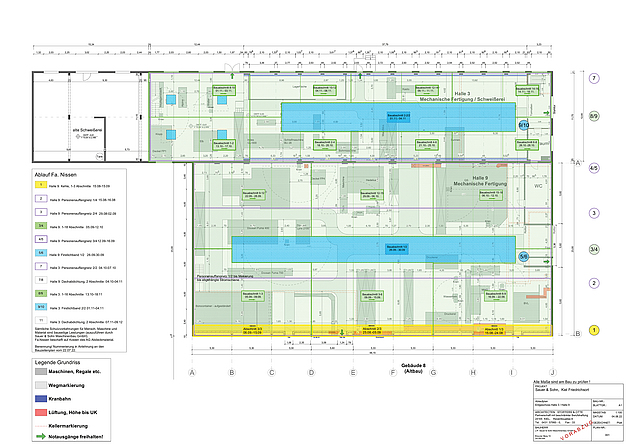Select the circle marker numbered 2

(x=593, y=283)
